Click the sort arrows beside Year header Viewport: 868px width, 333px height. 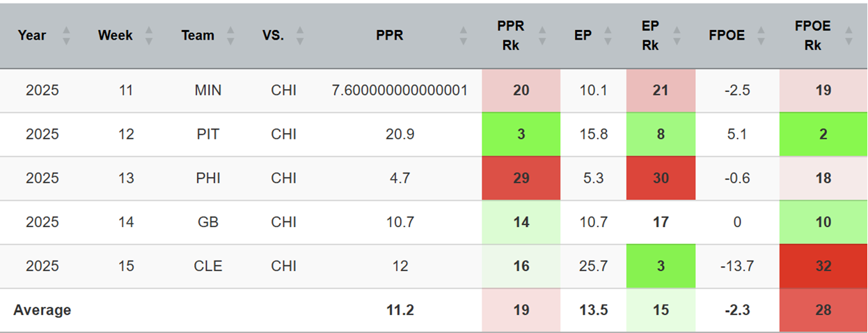[x=67, y=36]
